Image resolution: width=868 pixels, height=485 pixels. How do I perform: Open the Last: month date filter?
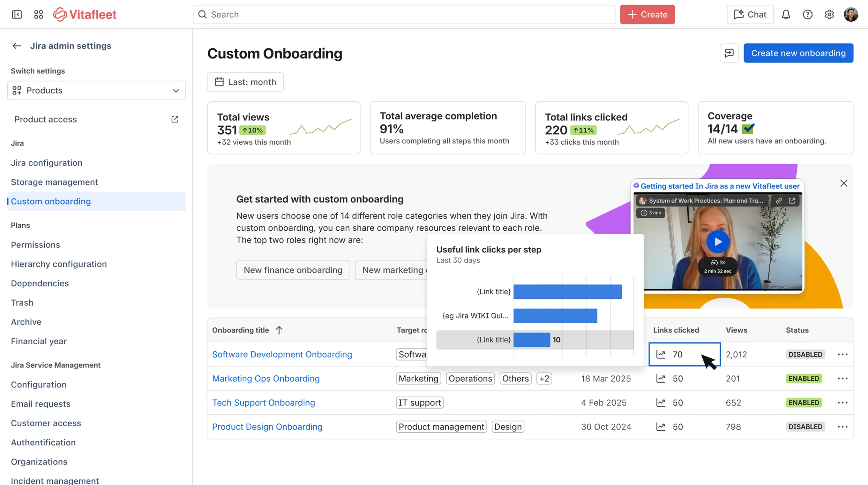pyautogui.click(x=245, y=82)
